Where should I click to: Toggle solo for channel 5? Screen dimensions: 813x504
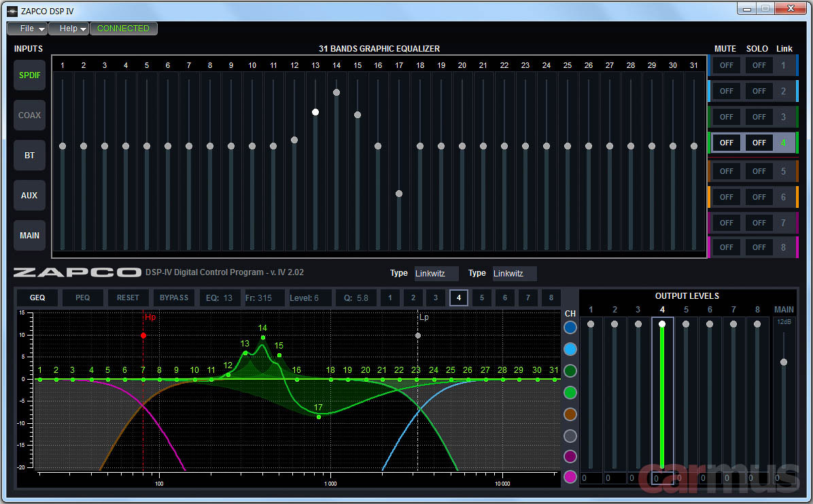pos(759,171)
